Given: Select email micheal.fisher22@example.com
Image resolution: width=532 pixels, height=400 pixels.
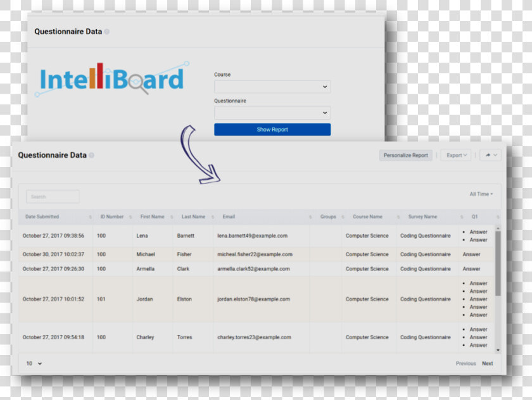Looking at the screenshot, I should pos(255,254).
